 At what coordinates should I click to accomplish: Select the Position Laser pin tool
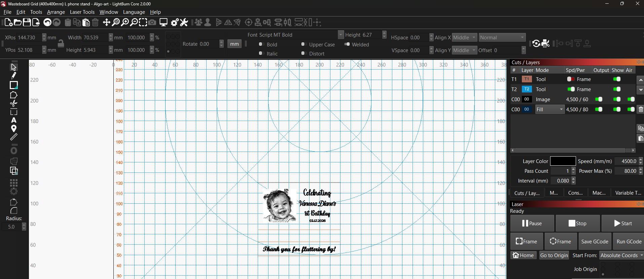pyautogui.click(x=14, y=129)
